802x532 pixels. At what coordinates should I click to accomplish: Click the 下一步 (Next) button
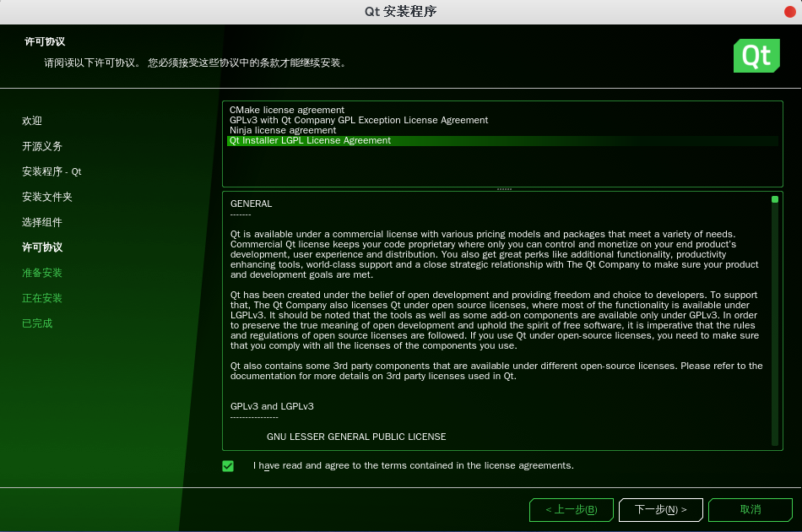click(x=660, y=510)
